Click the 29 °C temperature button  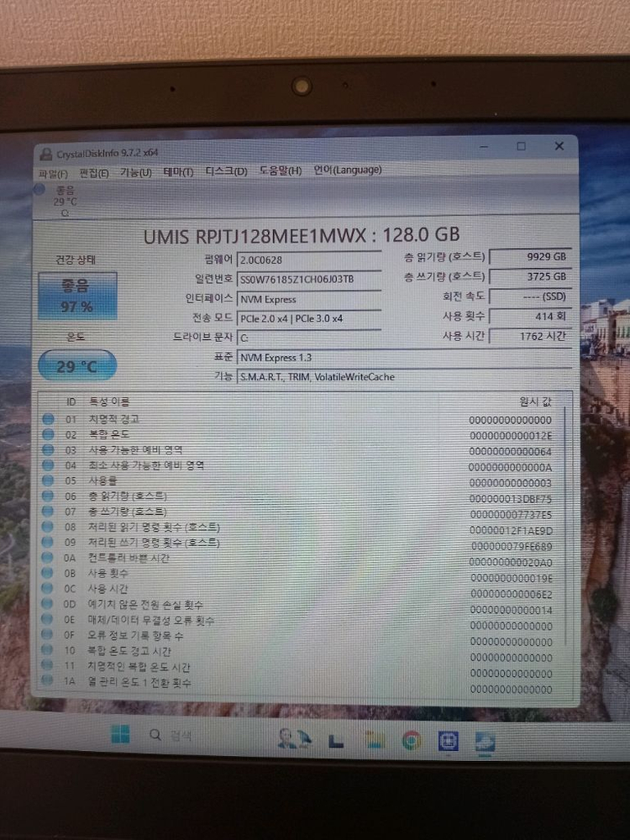(x=77, y=366)
